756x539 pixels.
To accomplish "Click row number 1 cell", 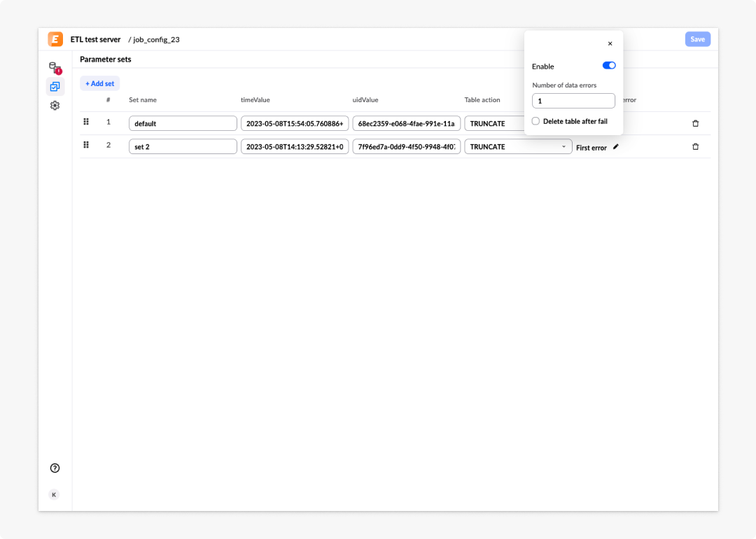I will tap(108, 122).
